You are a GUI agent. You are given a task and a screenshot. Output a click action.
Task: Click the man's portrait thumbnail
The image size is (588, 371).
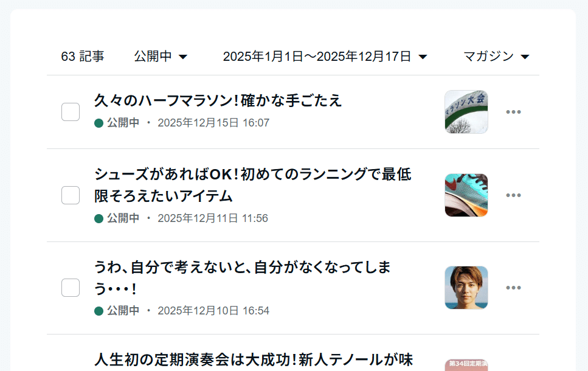(466, 288)
